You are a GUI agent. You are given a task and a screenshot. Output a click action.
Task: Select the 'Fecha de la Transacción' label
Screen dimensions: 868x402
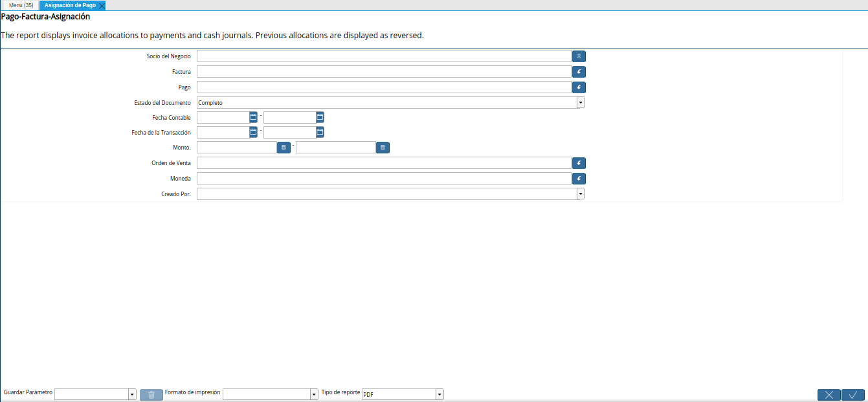[x=161, y=133]
